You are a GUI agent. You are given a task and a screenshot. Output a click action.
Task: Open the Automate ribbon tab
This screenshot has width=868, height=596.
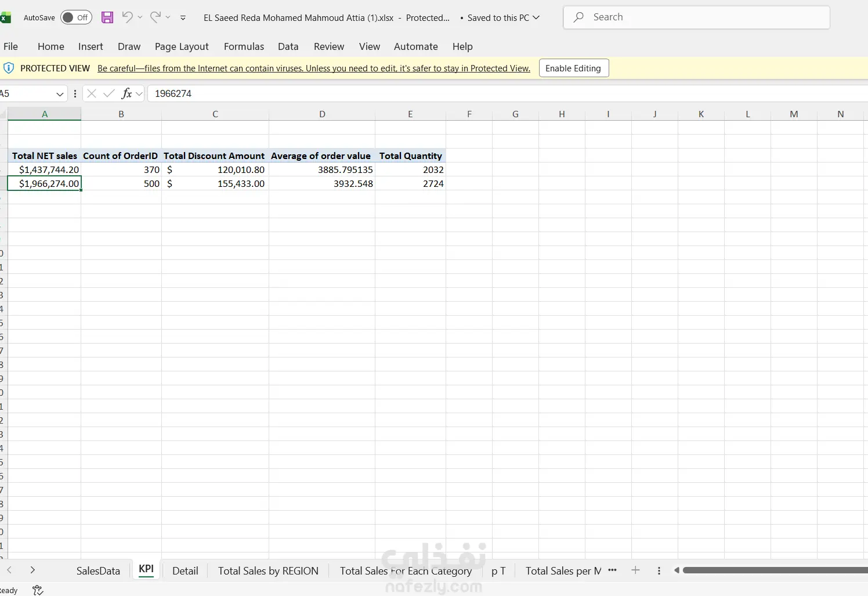416,46
